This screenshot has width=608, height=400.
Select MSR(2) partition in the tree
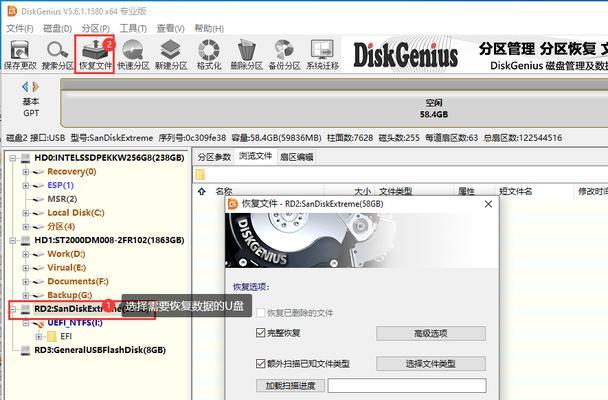point(62,199)
